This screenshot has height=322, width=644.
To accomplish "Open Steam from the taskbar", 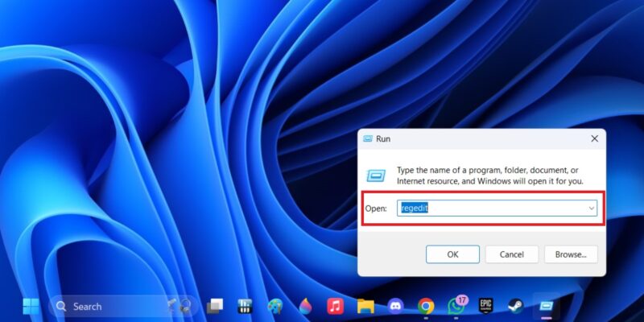I will [x=516, y=307].
